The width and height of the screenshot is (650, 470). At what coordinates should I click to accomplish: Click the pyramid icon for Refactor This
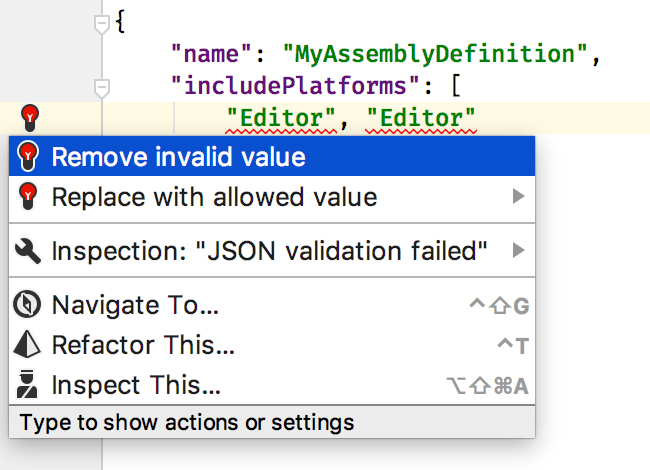pyautogui.click(x=27, y=344)
